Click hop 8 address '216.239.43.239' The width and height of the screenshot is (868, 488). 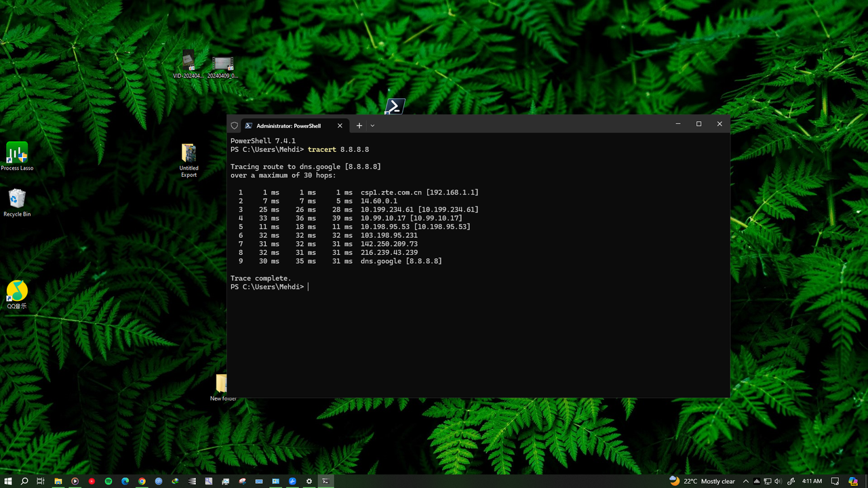[x=389, y=253]
